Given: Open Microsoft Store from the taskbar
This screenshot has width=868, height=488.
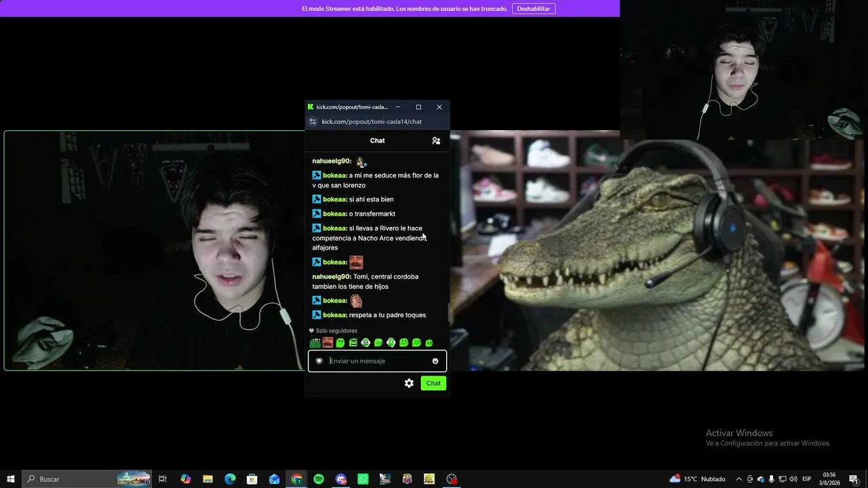Looking at the screenshot, I should [252, 479].
